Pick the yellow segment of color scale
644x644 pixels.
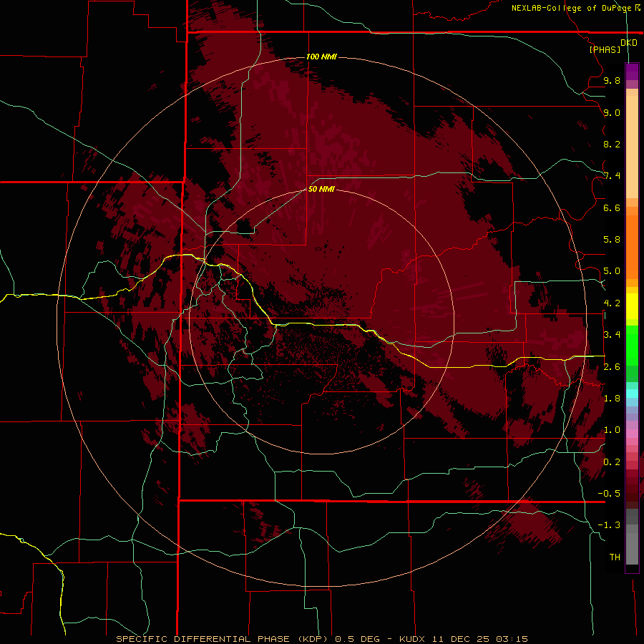632,306
